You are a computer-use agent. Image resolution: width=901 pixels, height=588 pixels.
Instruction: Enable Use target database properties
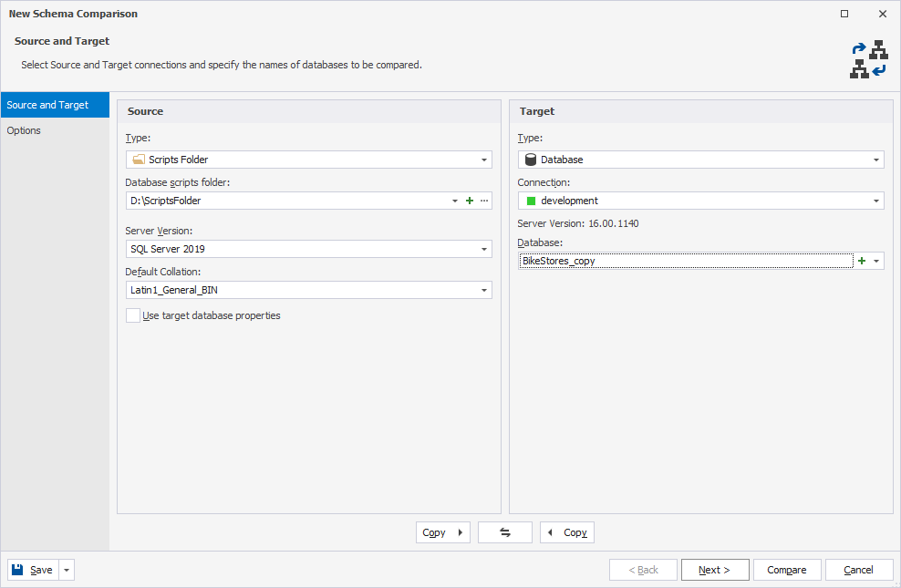click(x=132, y=315)
